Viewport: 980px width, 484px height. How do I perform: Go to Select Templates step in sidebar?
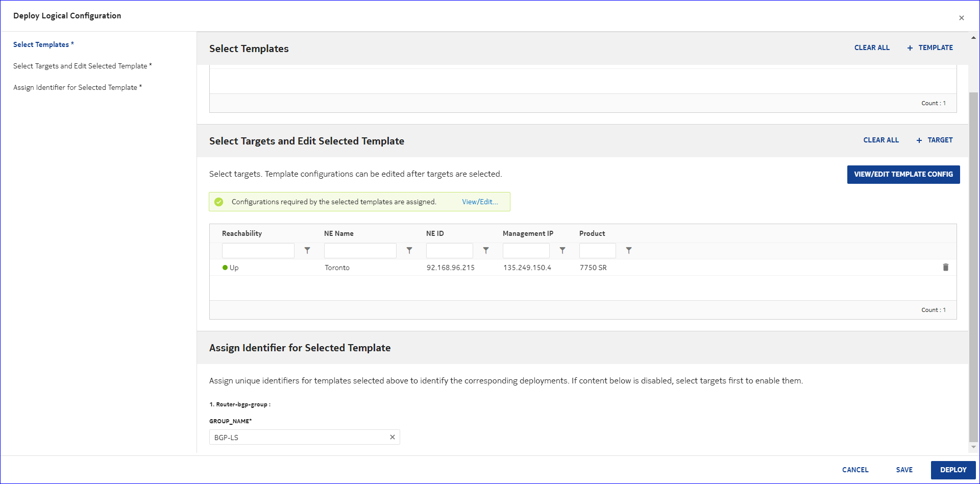click(41, 44)
